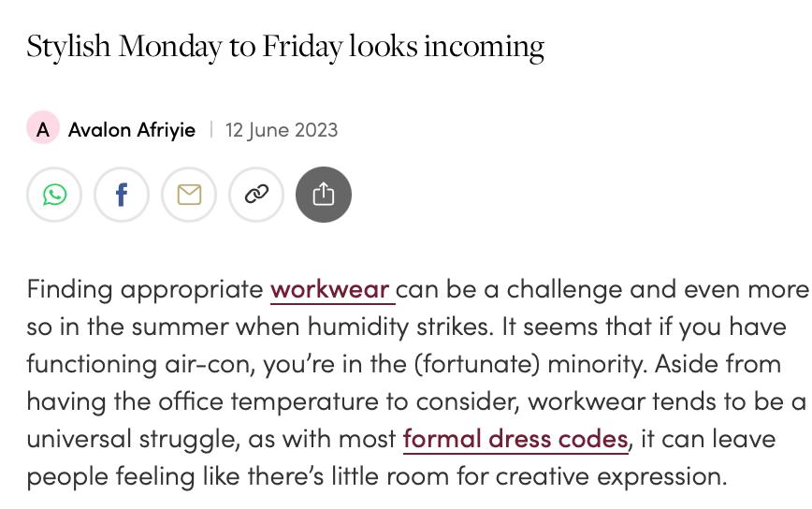Copy article link using chain icon

[256, 195]
